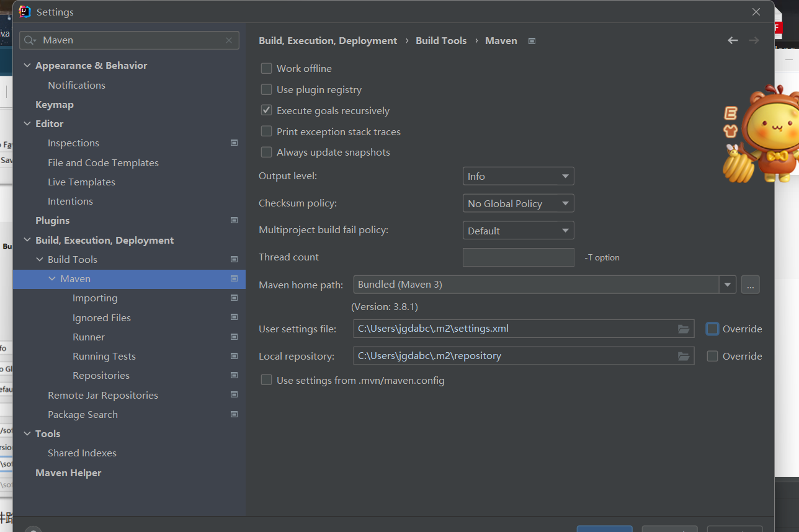
Task: Click the project-level icon on Inspections row
Action: click(x=234, y=143)
